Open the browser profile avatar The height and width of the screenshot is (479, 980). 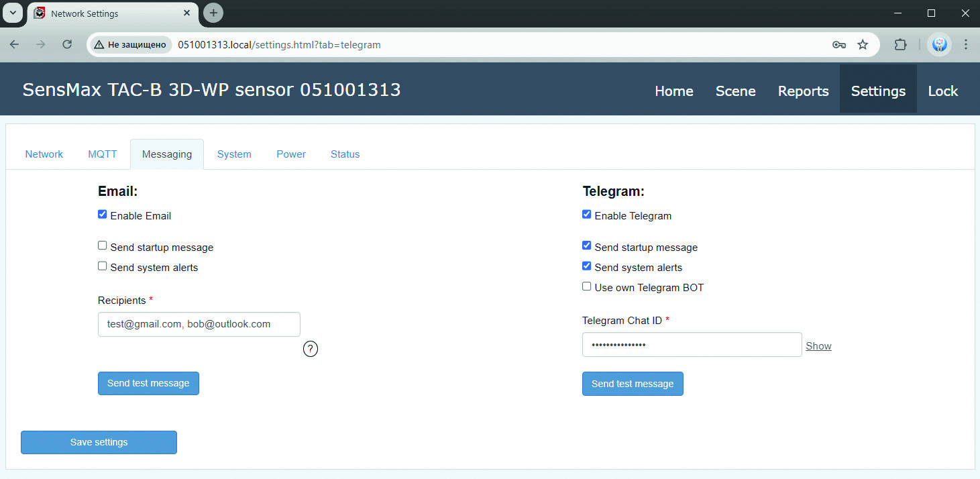[939, 45]
